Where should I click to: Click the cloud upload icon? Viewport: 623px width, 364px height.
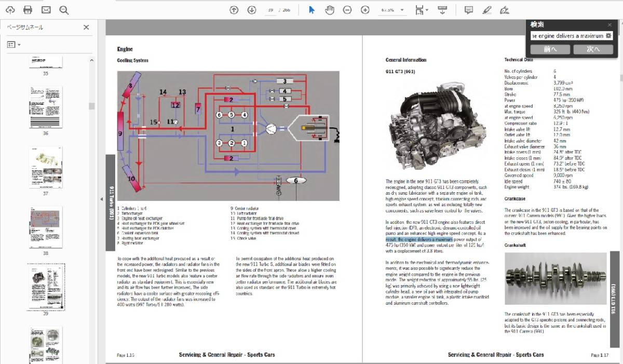pos(10,10)
